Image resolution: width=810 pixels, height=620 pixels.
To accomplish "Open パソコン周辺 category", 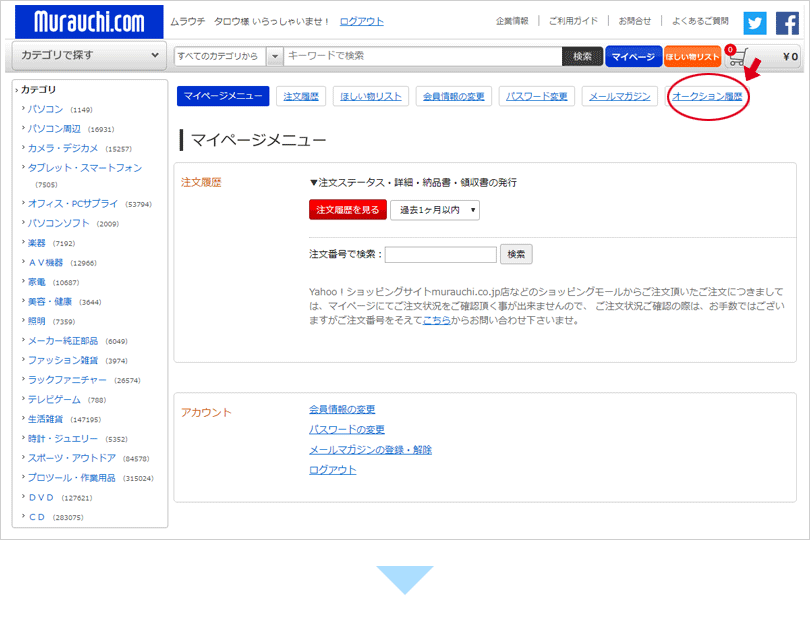I will 54,129.
